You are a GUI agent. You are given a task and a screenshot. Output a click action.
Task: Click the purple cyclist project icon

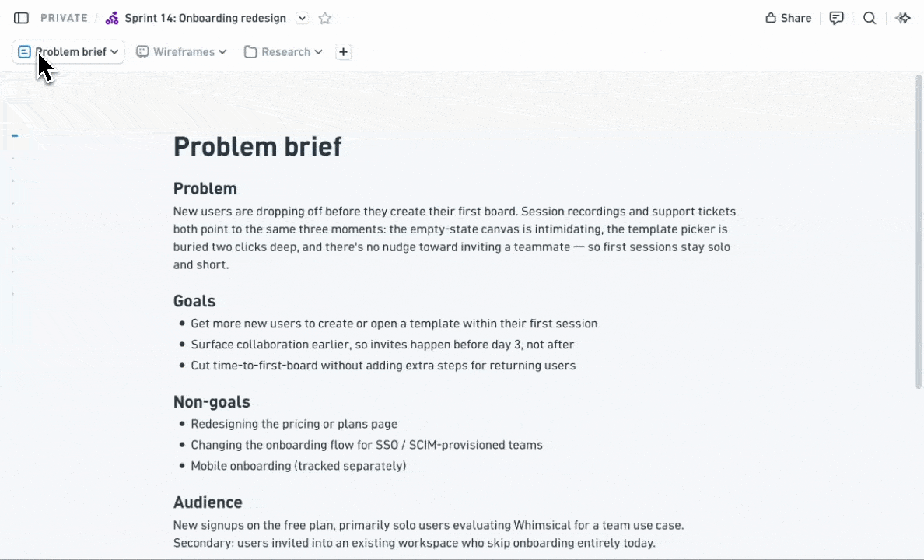(x=112, y=18)
